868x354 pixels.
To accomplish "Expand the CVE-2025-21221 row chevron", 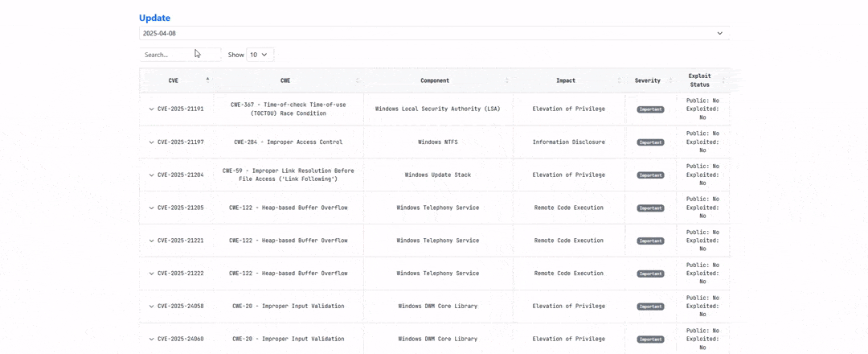I will click(x=151, y=241).
